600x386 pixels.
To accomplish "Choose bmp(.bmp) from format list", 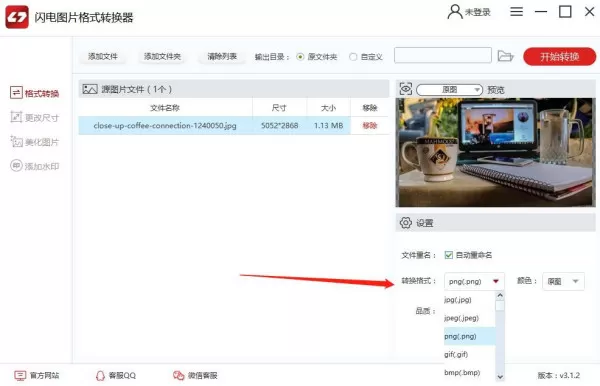I will tap(470, 373).
